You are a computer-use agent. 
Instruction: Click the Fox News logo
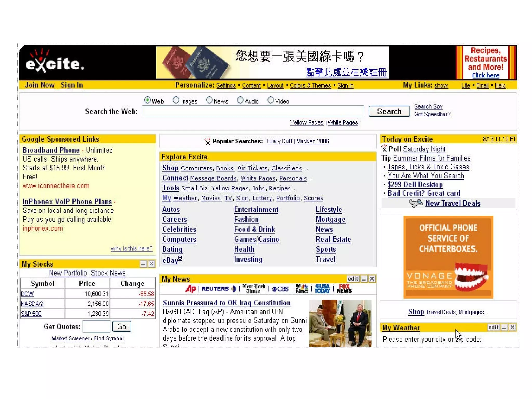coord(344,289)
